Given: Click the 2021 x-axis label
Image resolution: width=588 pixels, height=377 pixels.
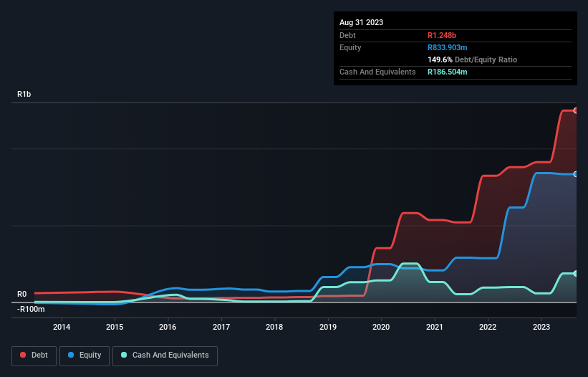Looking at the screenshot, I should coord(435,327).
